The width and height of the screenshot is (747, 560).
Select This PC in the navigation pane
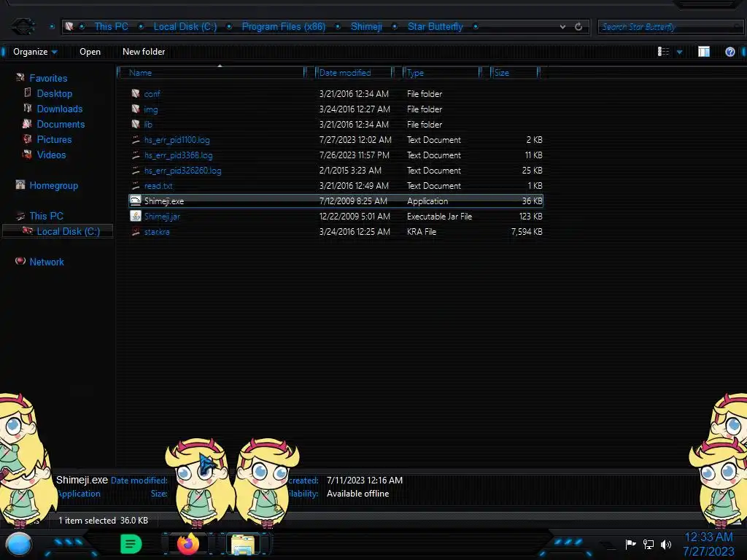tap(46, 216)
